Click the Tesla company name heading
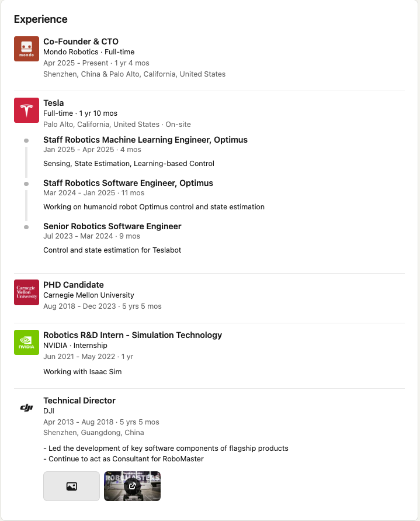 [54, 103]
